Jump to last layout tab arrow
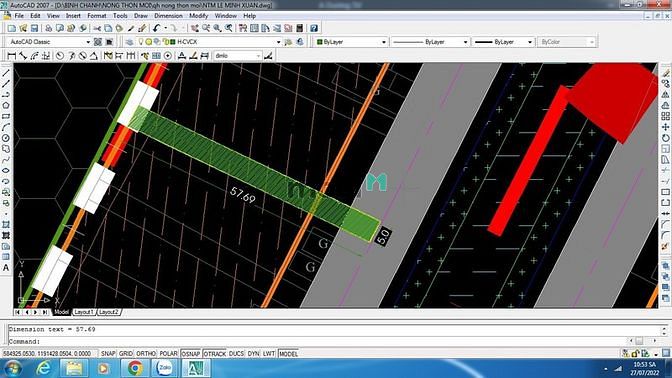The width and height of the screenshot is (672, 378). coord(45,312)
